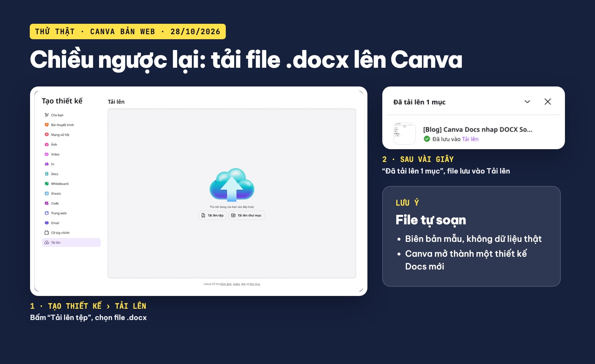Close the Đã tải lên 1 mục notification
Viewport: 595px width, 364px height.
[548, 102]
